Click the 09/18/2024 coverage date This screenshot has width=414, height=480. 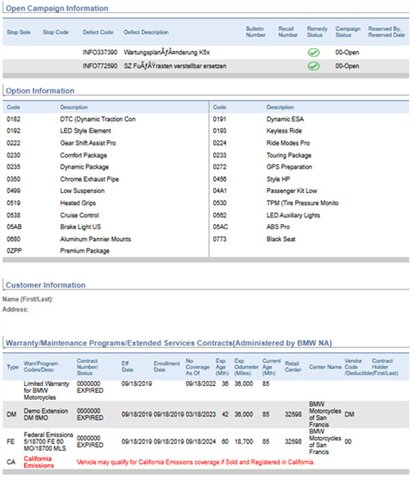(x=201, y=442)
